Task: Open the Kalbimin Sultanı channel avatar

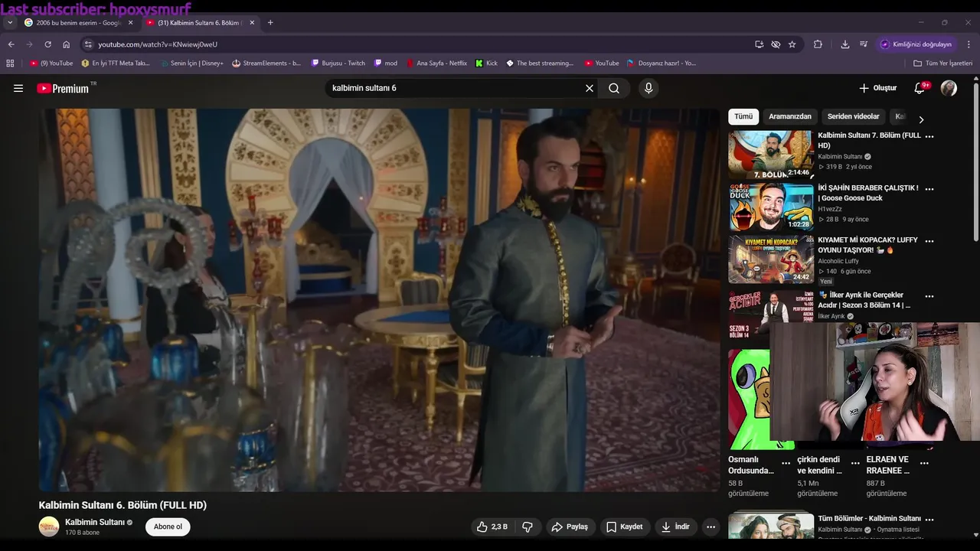Action: click(x=49, y=527)
